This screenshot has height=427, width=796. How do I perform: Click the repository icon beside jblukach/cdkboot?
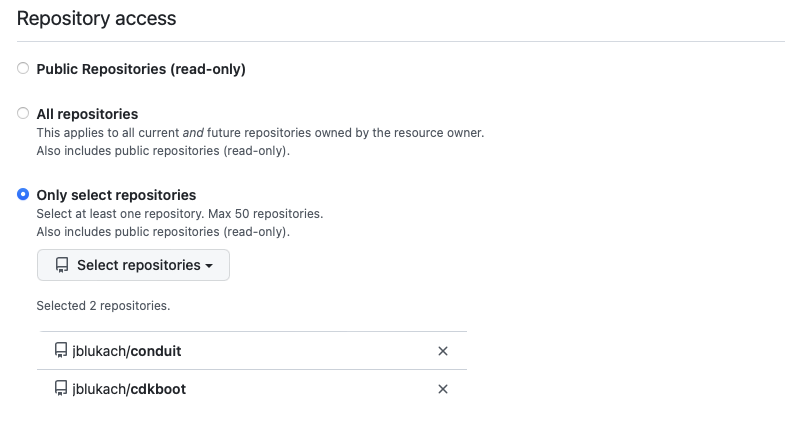point(61,389)
